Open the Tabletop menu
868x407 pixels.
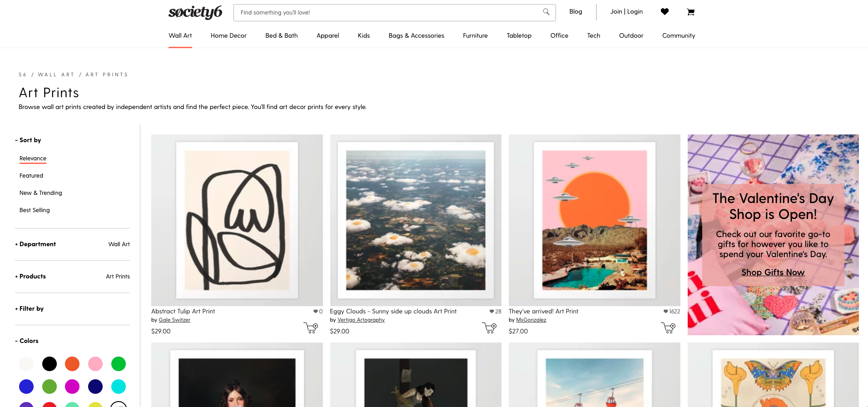(519, 36)
